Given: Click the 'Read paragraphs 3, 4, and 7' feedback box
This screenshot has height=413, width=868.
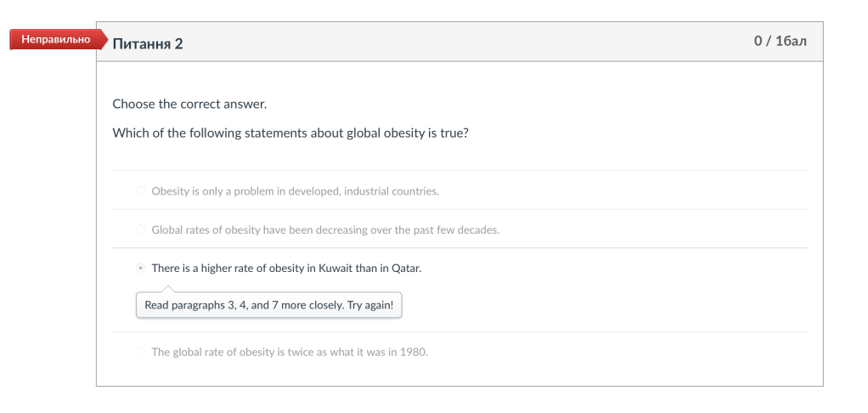Looking at the screenshot, I should click(x=268, y=305).
